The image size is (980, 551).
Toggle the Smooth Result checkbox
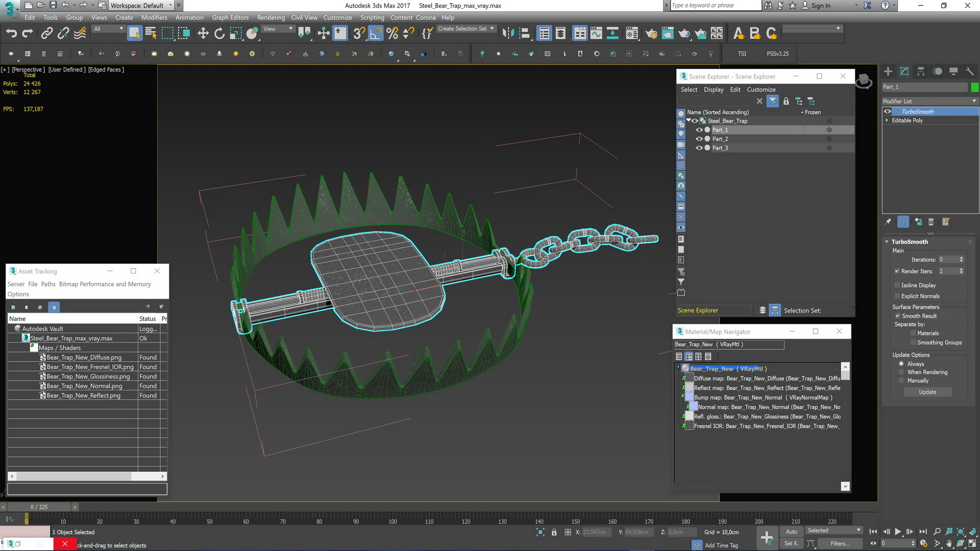pyautogui.click(x=897, y=316)
